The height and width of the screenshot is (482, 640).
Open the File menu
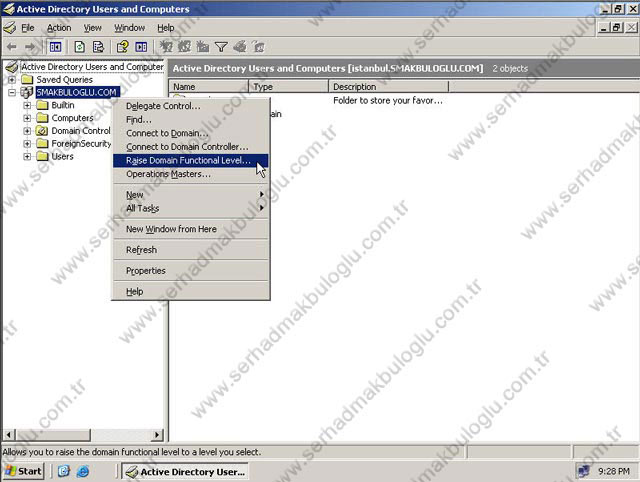pyautogui.click(x=28, y=28)
